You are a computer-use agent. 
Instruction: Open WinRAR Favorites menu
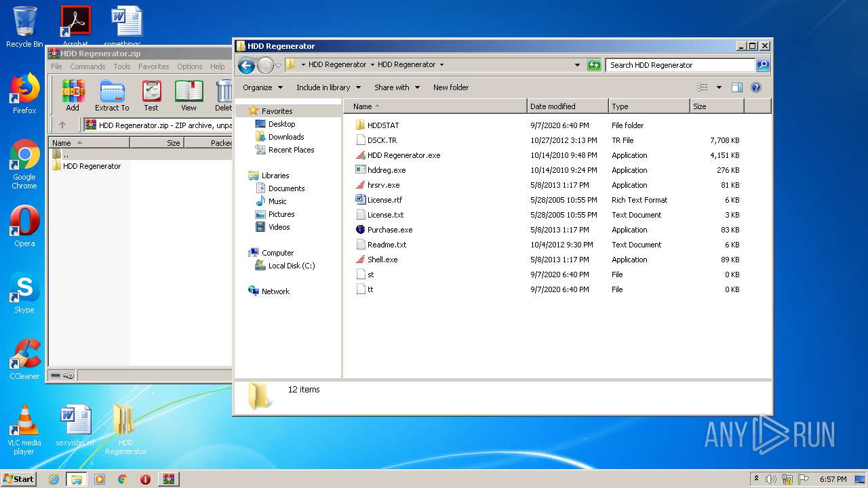click(154, 66)
